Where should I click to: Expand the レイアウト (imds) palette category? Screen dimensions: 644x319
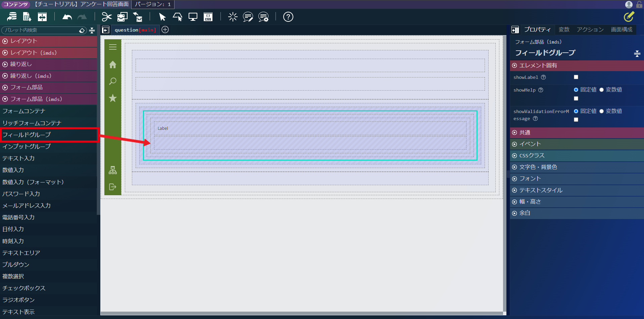(49, 53)
